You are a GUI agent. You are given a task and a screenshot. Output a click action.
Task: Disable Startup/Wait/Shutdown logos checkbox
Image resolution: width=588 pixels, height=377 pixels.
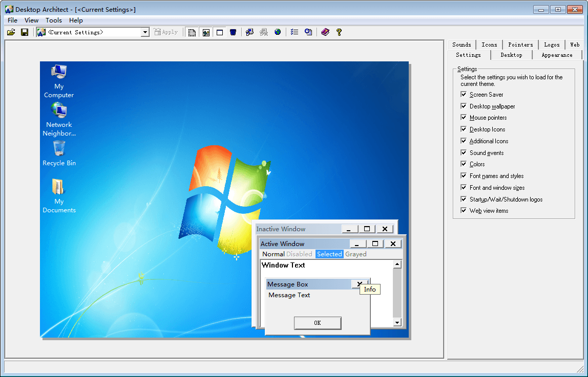click(464, 199)
